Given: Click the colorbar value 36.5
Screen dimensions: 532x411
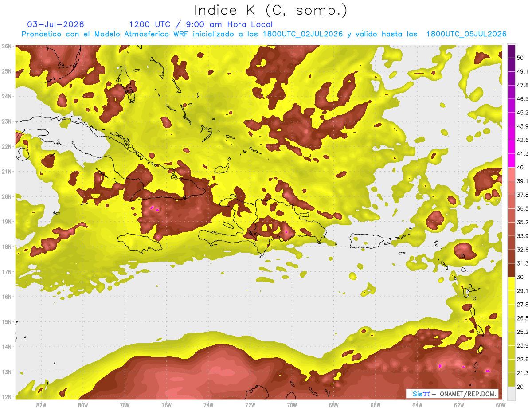Looking at the screenshot, I should click(522, 208).
